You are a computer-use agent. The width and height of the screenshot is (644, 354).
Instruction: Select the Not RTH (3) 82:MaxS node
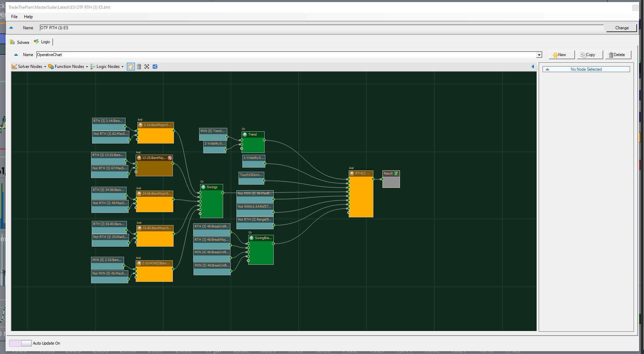coord(111,137)
